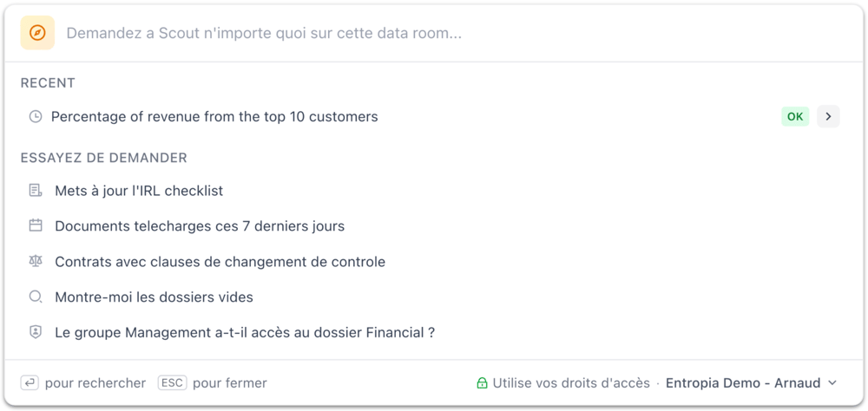Select 'Mets à jour l'IRL checklist' suggestion
868x411 pixels.
139,191
